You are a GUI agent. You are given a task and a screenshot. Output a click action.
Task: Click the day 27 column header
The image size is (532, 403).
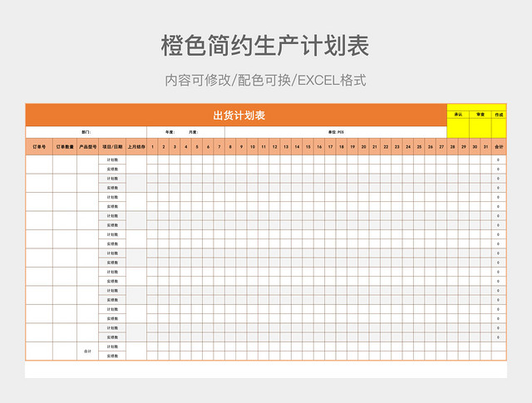441,147
